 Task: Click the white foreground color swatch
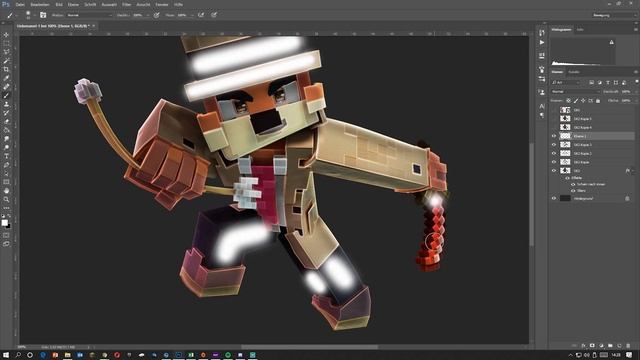(x=4, y=223)
